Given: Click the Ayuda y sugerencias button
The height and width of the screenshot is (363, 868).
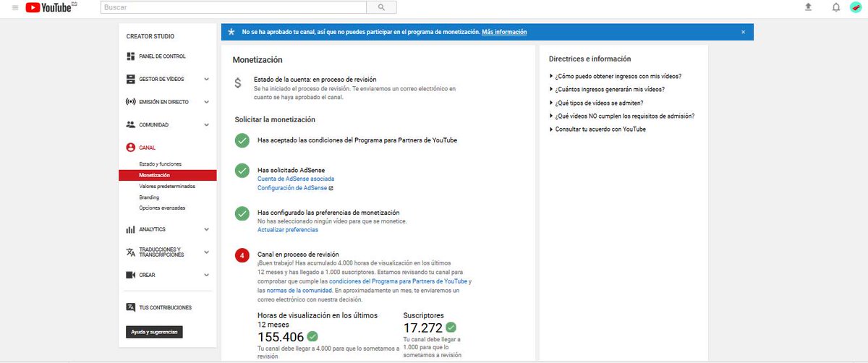Looking at the screenshot, I should point(154,332).
